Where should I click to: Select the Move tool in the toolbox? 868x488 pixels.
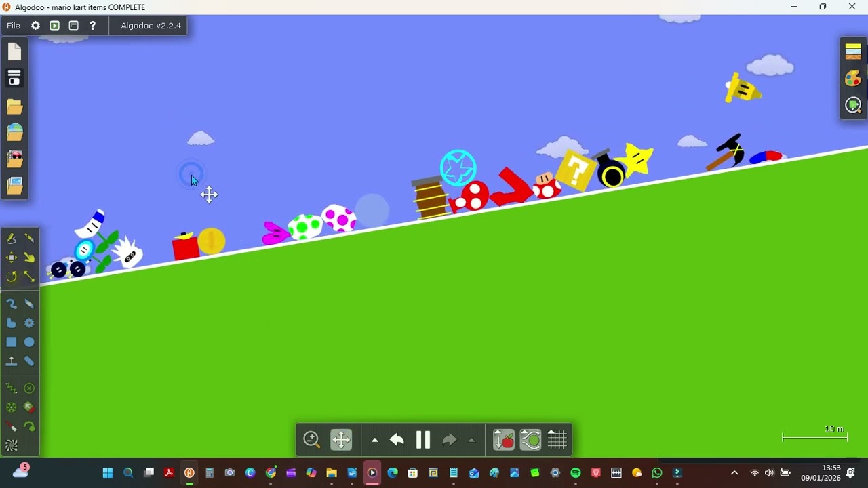[12, 258]
